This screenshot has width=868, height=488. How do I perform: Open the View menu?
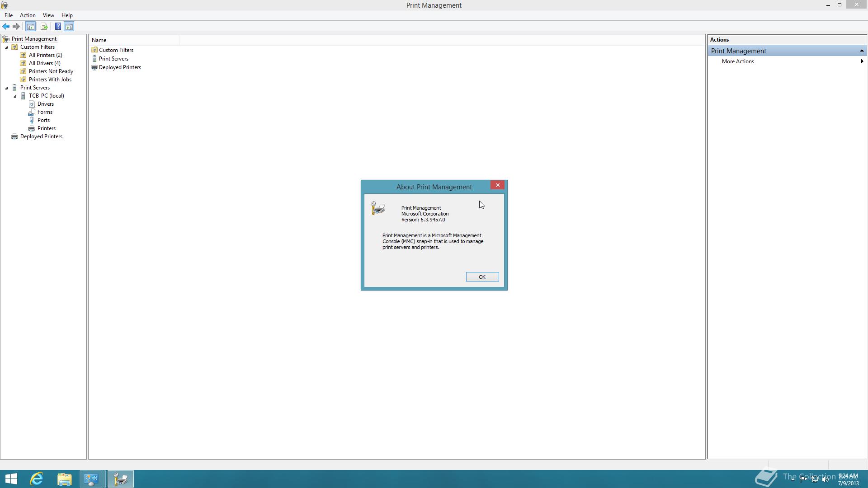tap(48, 15)
